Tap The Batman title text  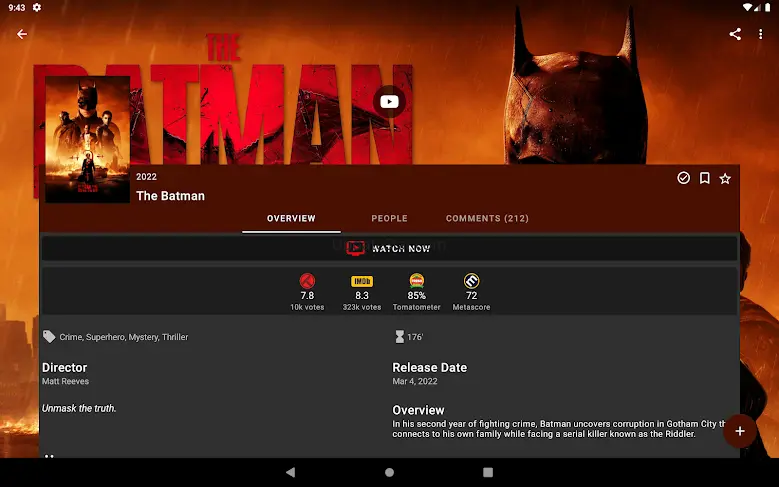(x=170, y=196)
